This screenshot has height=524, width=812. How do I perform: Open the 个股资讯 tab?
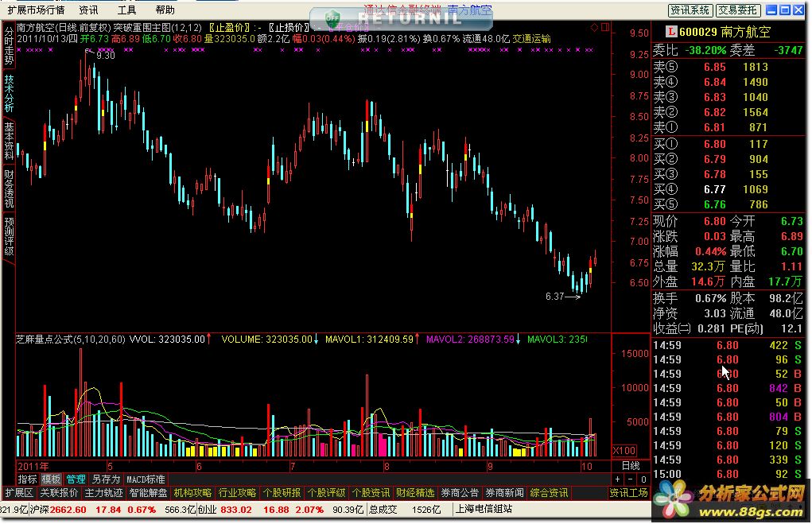click(371, 493)
